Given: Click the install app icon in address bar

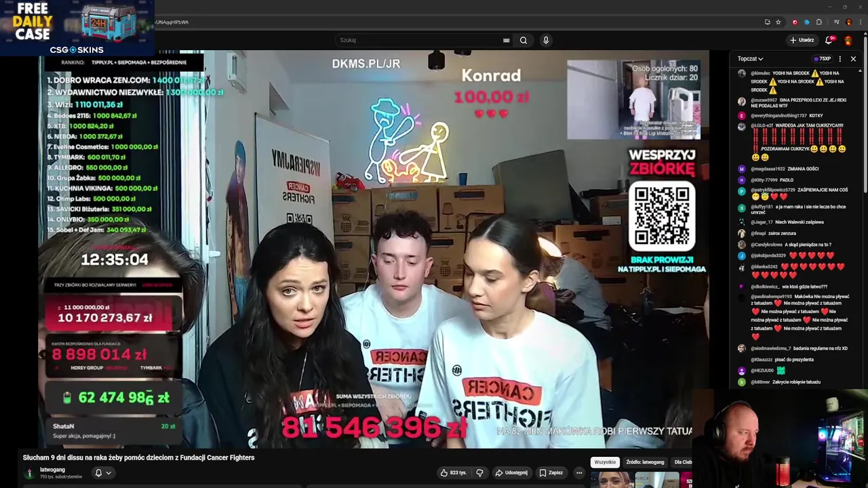Looking at the screenshot, I should (768, 22).
